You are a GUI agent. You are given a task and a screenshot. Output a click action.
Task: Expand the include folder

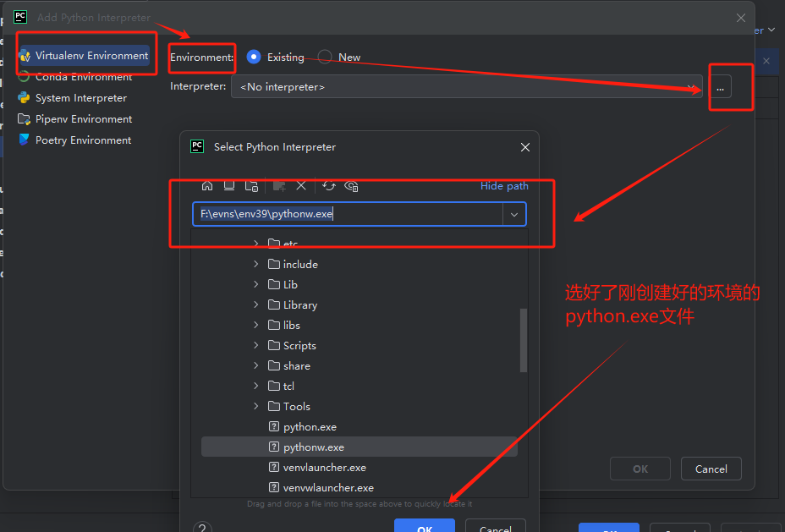click(255, 264)
